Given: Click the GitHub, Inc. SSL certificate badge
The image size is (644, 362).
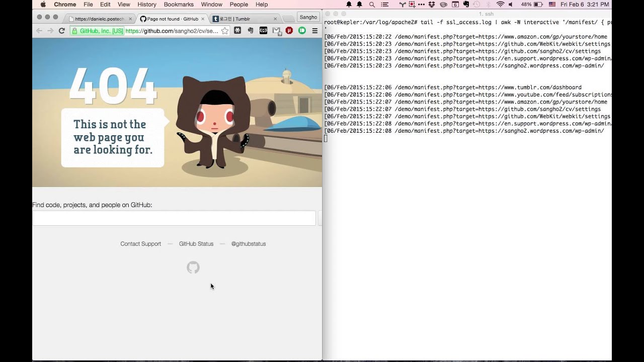Looking at the screenshot, I should (97, 31).
